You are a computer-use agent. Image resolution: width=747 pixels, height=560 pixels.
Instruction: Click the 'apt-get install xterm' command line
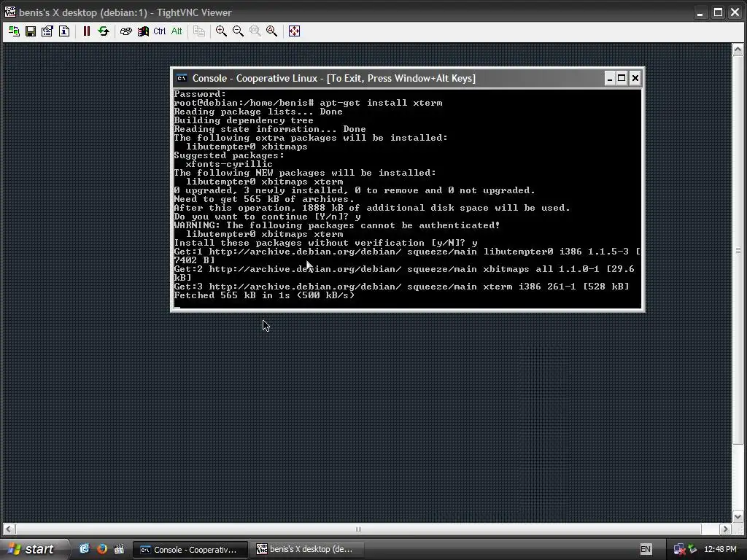point(308,103)
